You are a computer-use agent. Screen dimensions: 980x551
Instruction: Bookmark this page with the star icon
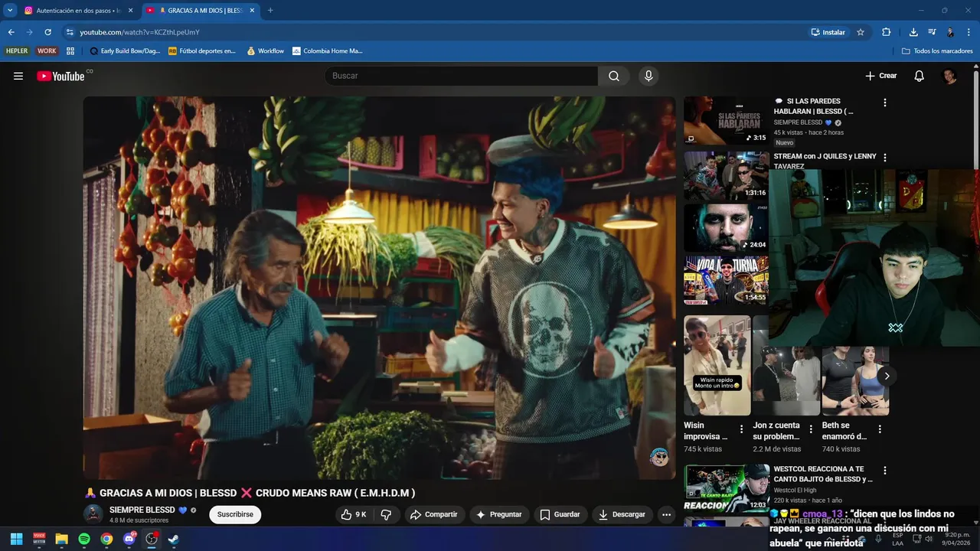[x=861, y=32]
